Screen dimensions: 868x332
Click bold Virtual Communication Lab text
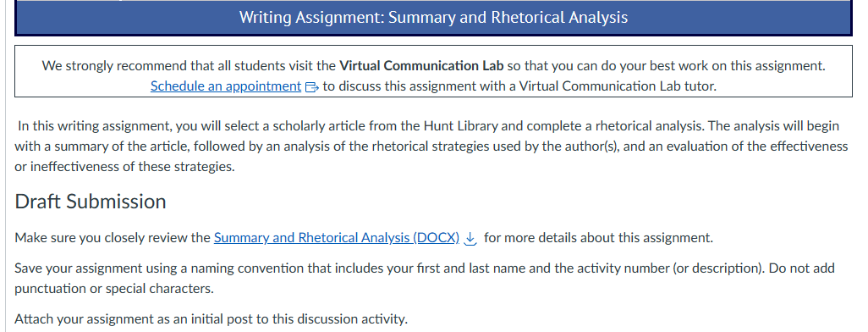point(421,66)
